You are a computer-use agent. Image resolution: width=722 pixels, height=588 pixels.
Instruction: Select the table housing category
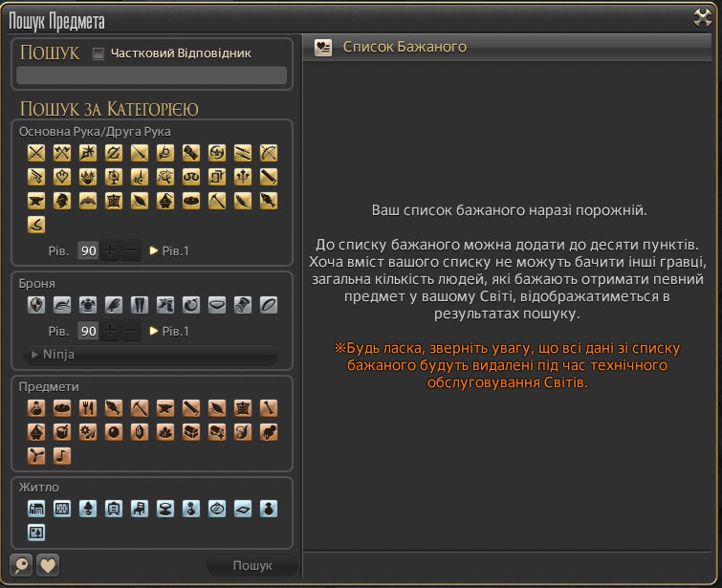[x=165, y=509]
